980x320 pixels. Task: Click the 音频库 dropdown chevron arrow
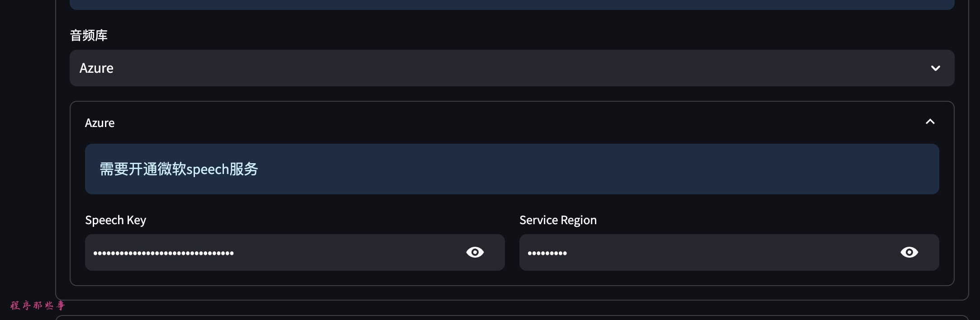tap(935, 68)
